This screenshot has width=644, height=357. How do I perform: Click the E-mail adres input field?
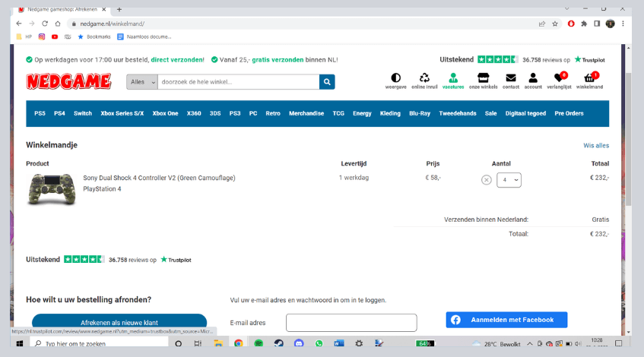[351, 323]
